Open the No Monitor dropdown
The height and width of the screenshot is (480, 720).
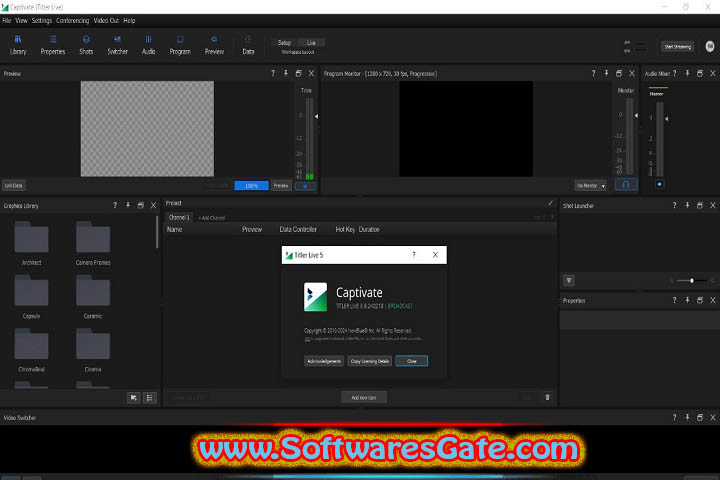591,186
